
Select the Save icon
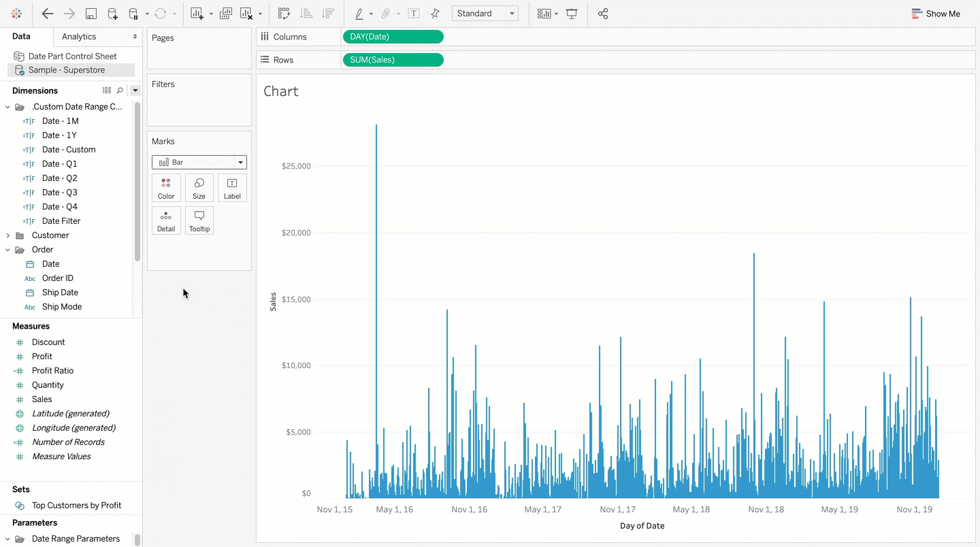[x=91, y=13]
